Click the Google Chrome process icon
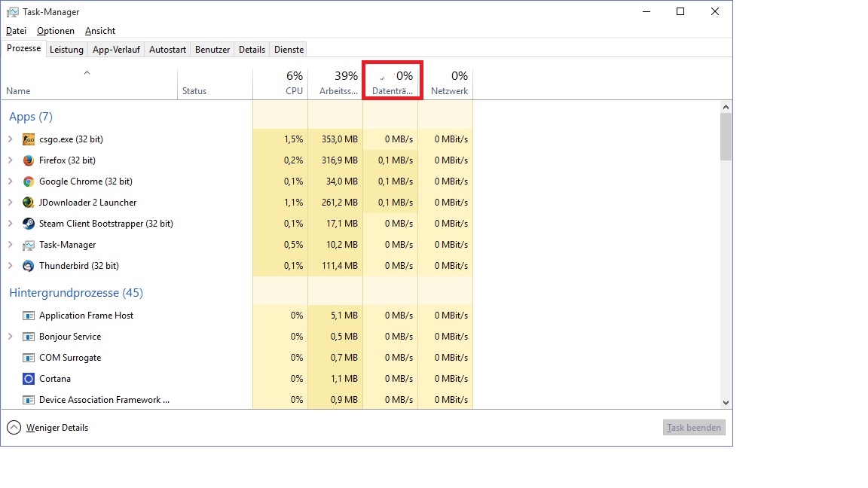 (x=28, y=181)
